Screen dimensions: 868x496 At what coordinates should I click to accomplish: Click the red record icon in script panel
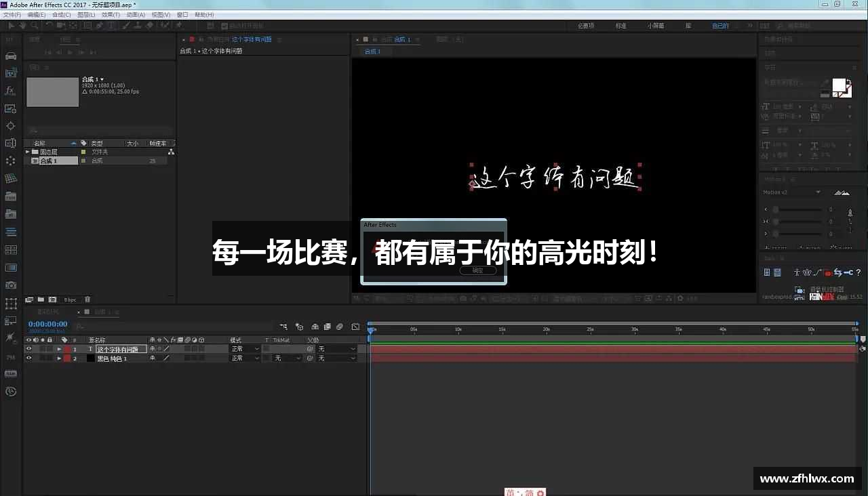click(828, 273)
